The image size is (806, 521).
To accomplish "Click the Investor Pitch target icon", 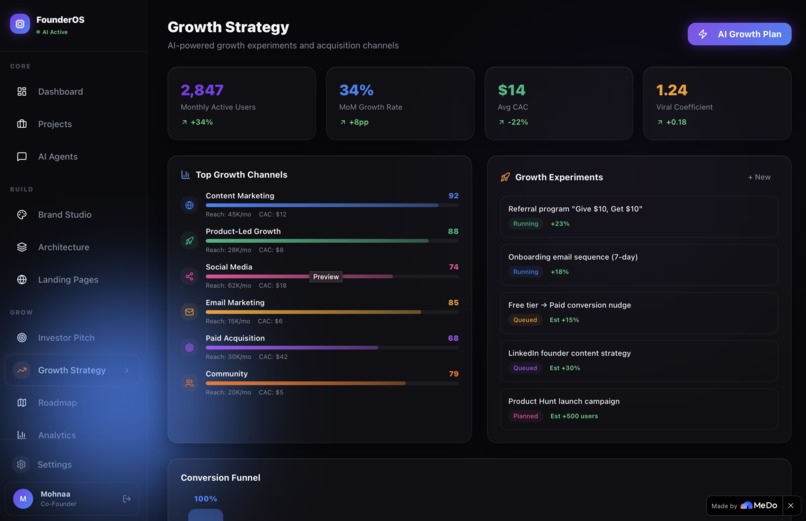I will 22,338.
